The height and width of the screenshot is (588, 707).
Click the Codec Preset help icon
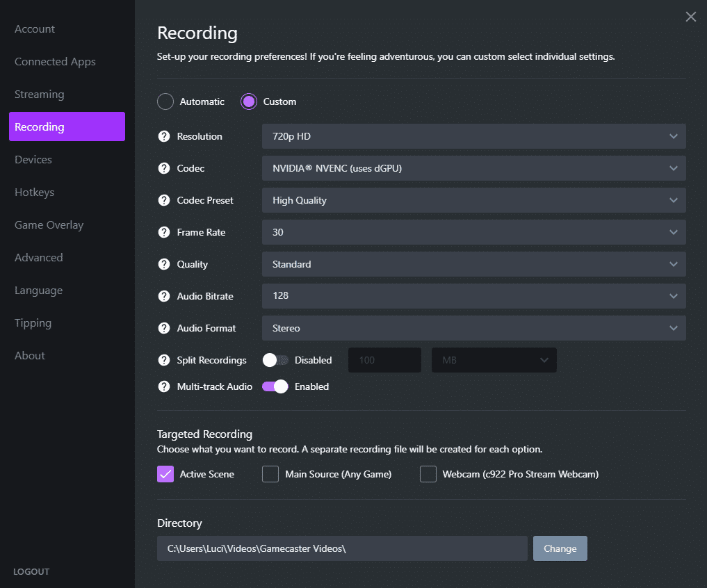click(x=164, y=200)
